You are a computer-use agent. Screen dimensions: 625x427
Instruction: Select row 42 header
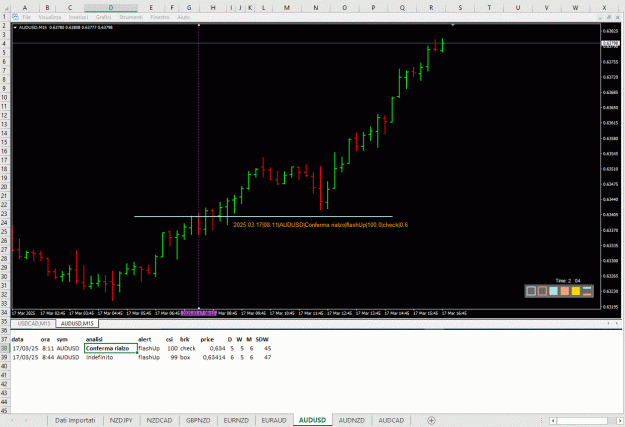5,384
